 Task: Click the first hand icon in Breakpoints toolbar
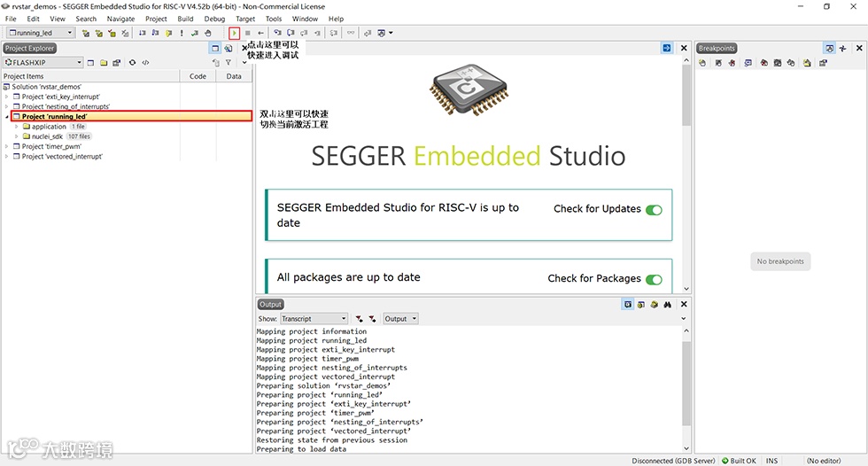click(702, 63)
